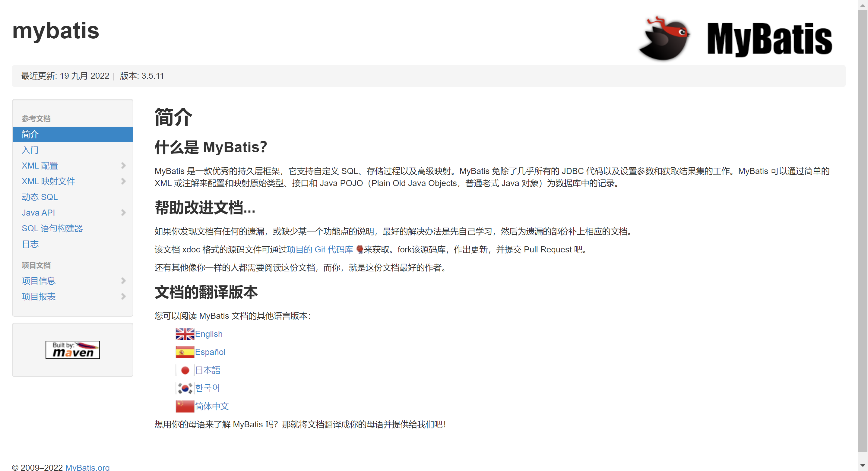
Task: Click the Chinese flag icon
Action: (x=185, y=406)
